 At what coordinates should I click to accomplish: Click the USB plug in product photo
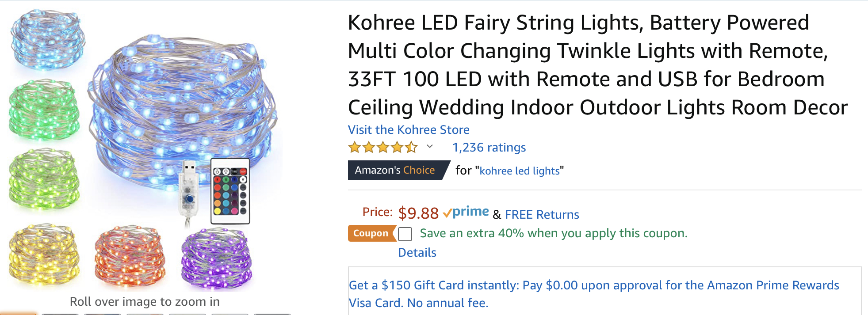189,190
